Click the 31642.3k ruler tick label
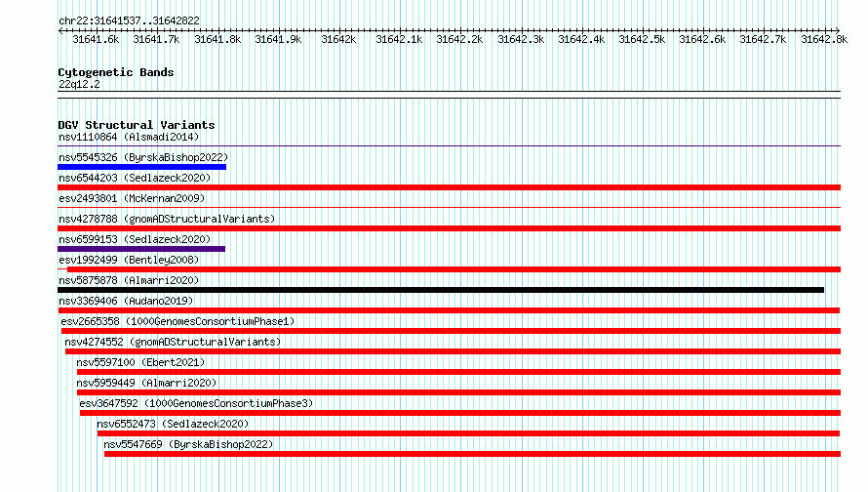 tap(521, 39)
